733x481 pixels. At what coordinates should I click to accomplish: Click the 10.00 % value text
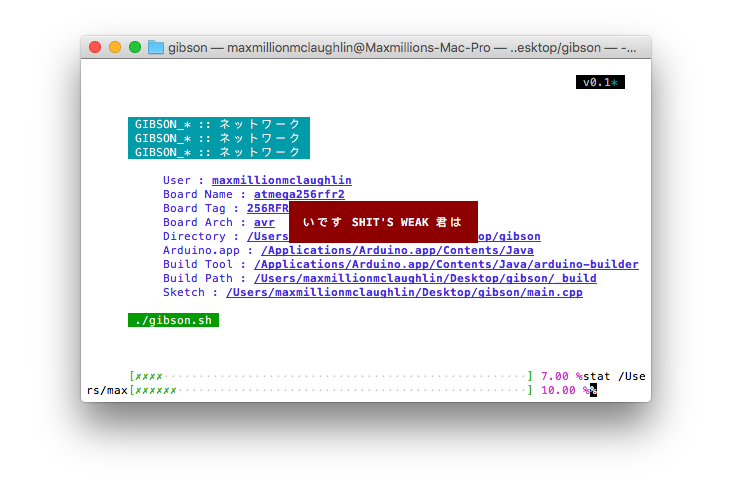click(x=565, y=390)
